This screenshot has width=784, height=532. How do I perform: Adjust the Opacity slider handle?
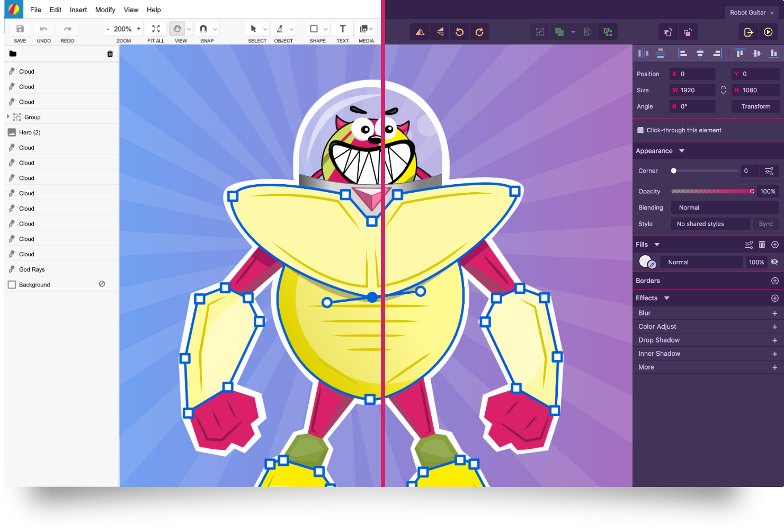(x=752, y=191)
